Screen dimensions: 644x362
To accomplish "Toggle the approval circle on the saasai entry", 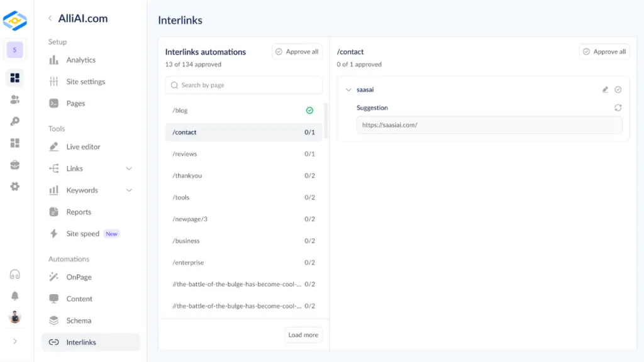I will point(618,89).
